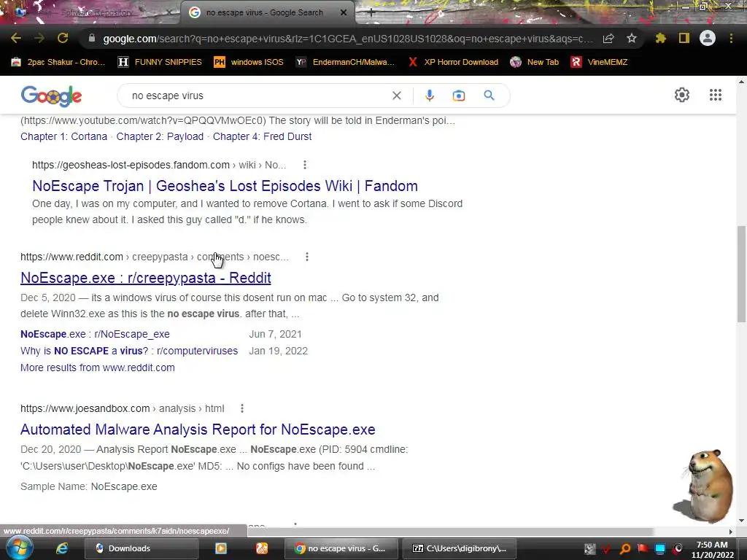Open NoEscape Trojan Fandom wiki result

[225, 186]
